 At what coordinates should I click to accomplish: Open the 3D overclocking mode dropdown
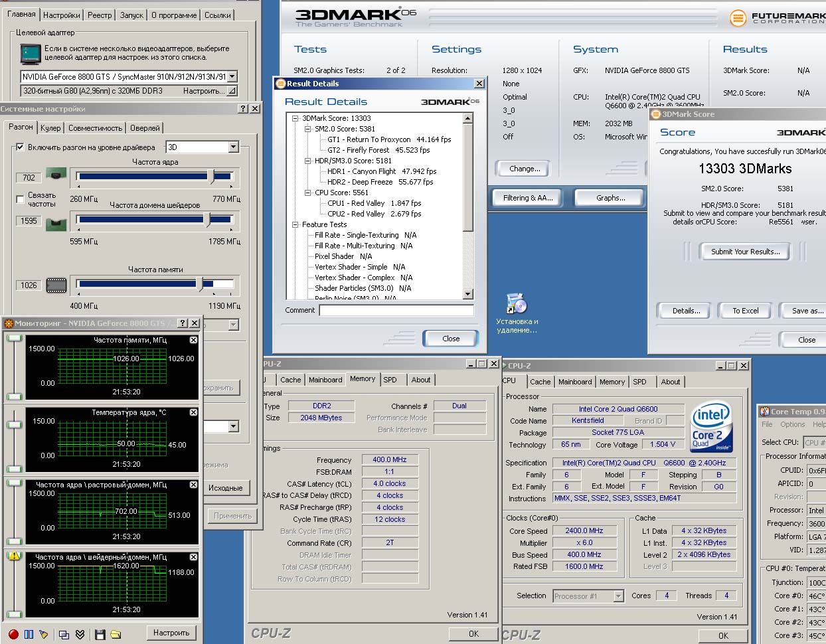[233, 147]
